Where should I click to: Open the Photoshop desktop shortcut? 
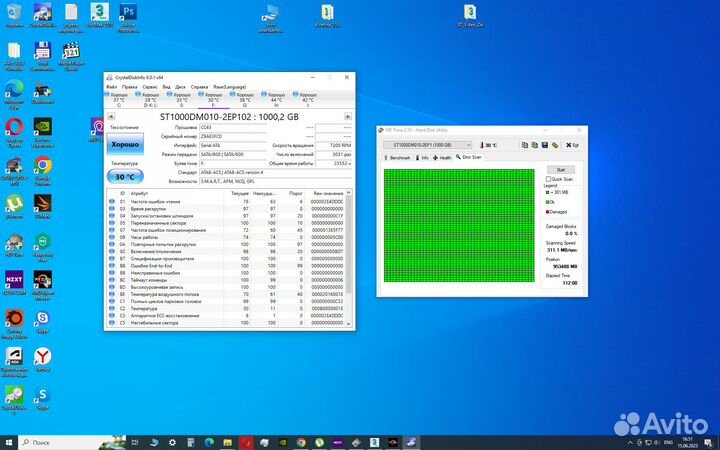coord(128,18)
